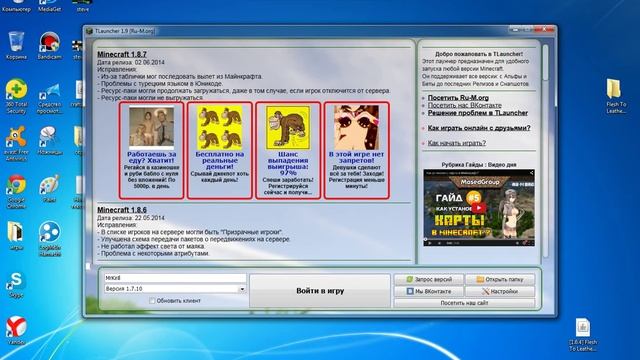Open Как играть онлайн с друзьями? link
Screen dimensions: 640x360
(x=479, y=128)
